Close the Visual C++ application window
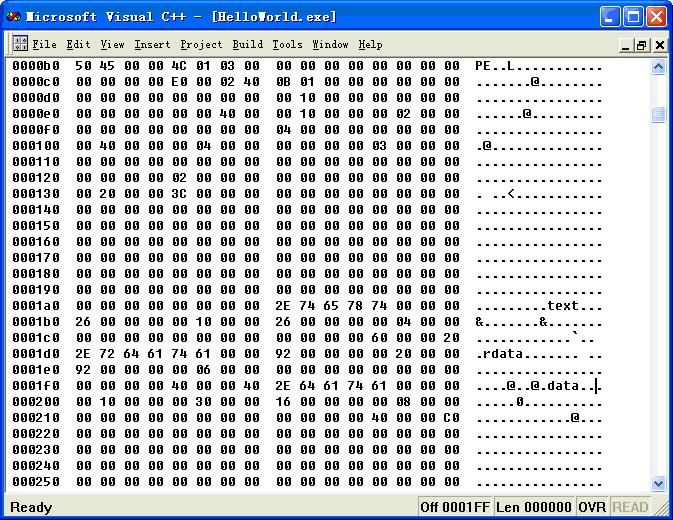Viewport: 673px width, 520px height. click(x=656, y=17)
